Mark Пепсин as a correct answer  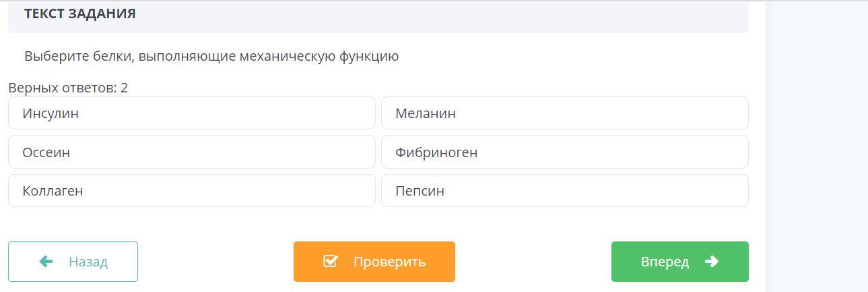pos(564,191)
